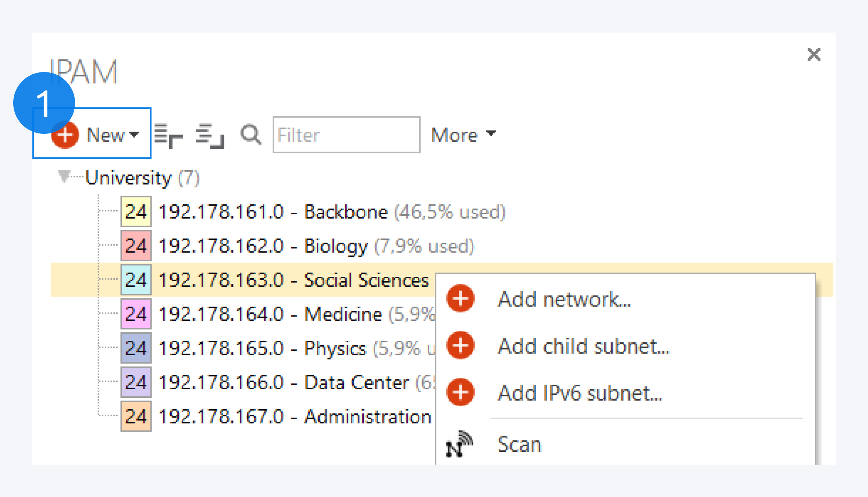Choose Add network... from context menu
868x497 pixels.
(x=564, y=299)
